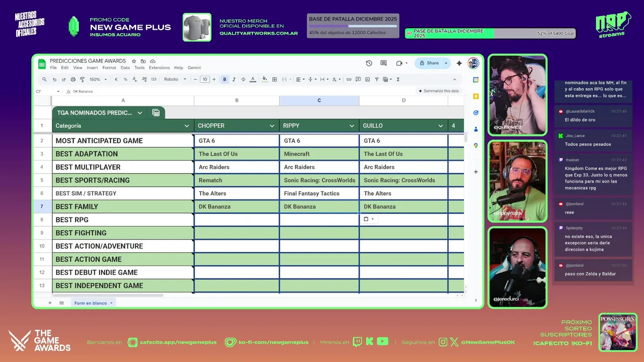
Task: Print the spreadsheet
Action: 73,79
